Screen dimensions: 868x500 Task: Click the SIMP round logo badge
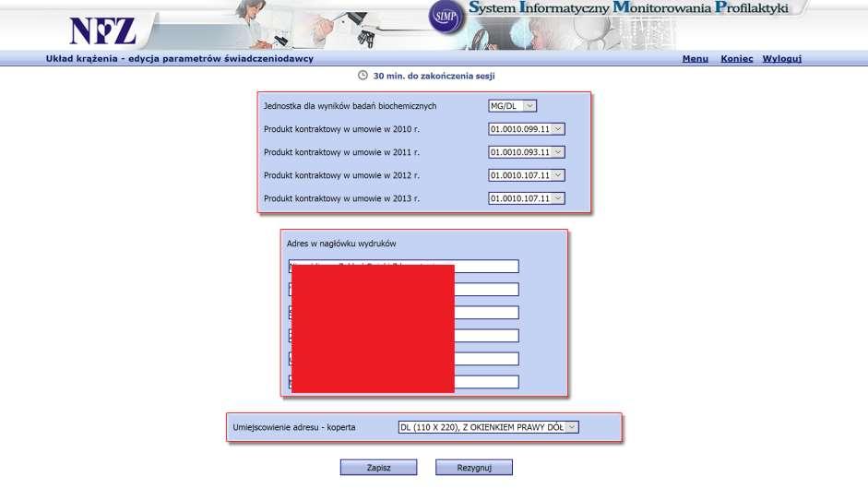coord(446,18)
